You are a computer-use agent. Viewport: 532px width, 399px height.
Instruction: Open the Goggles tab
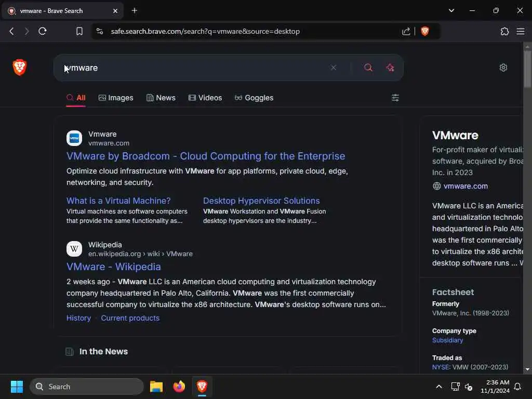[x=254, y=98]
